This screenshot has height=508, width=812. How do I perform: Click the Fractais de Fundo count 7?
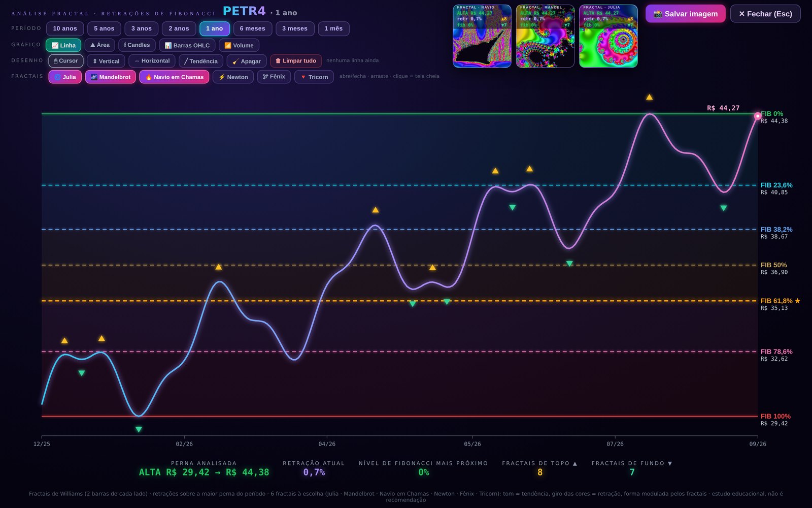tap(632, 472)
